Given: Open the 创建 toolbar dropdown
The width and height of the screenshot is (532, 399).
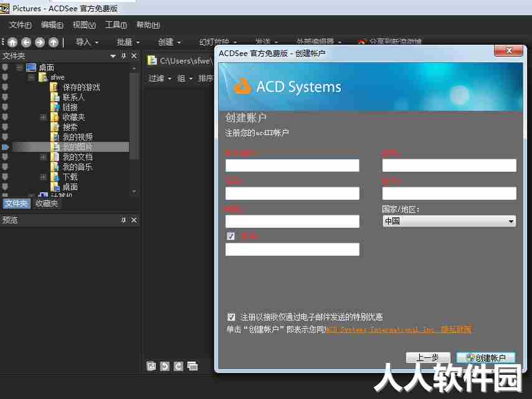Looking at the screenshot, I should [x=169, y=42].
